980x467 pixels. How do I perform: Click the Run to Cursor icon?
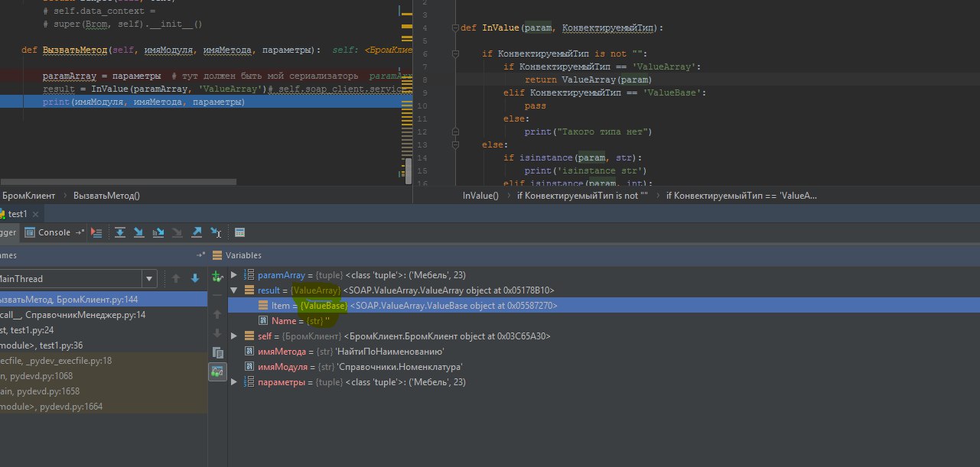217,232
